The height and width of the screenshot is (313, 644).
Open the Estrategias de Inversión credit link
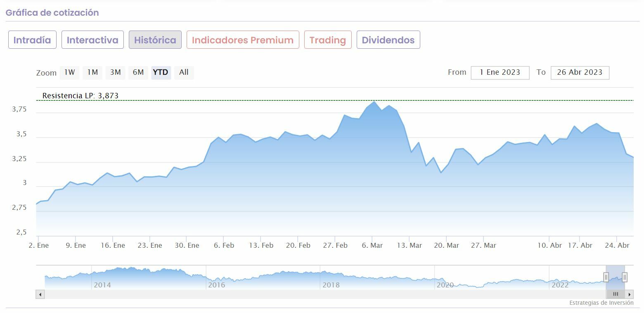click(601, 303)
